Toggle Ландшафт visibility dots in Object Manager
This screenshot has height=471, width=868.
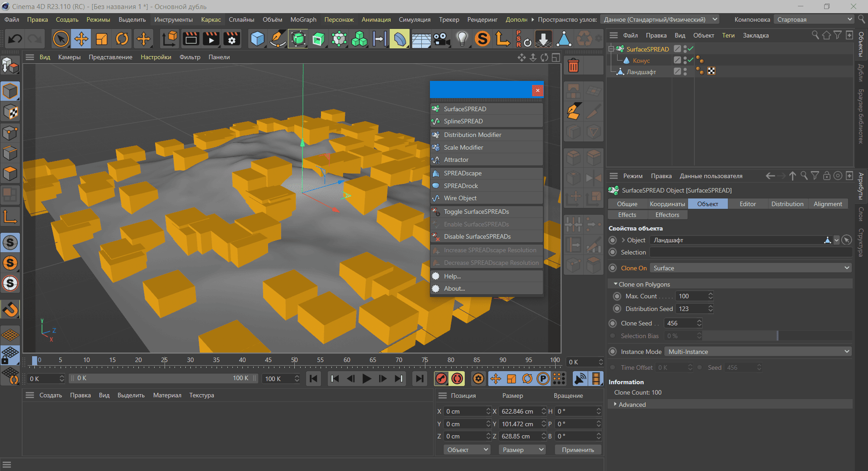click(x=685, y=71)
